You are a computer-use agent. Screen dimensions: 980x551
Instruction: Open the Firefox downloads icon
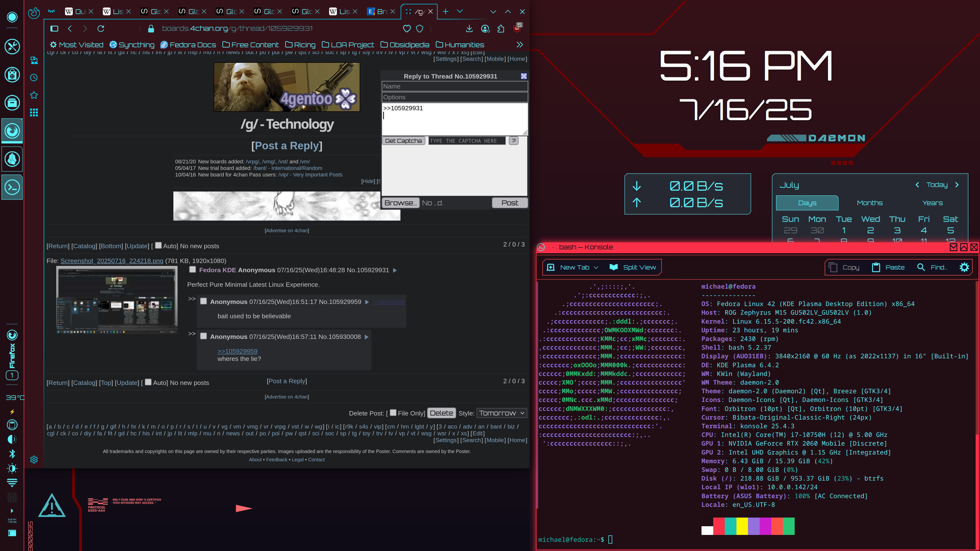tap(469, 29)
